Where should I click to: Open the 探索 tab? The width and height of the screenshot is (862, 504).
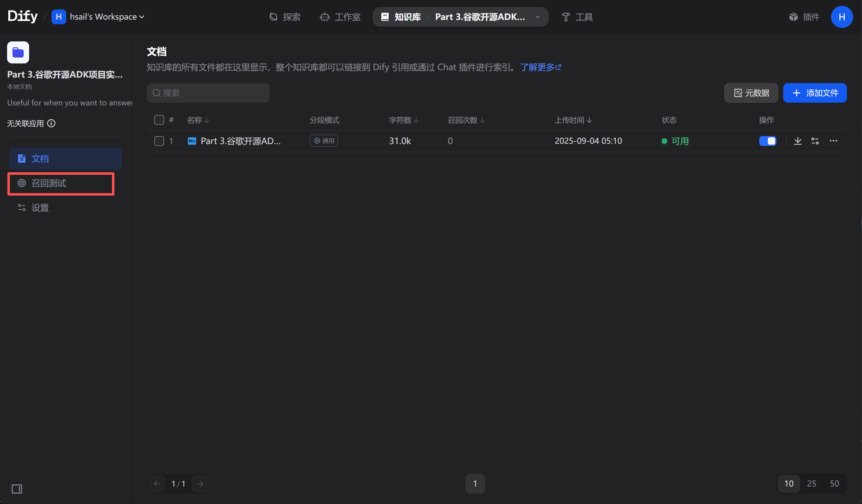pos(285,17)
